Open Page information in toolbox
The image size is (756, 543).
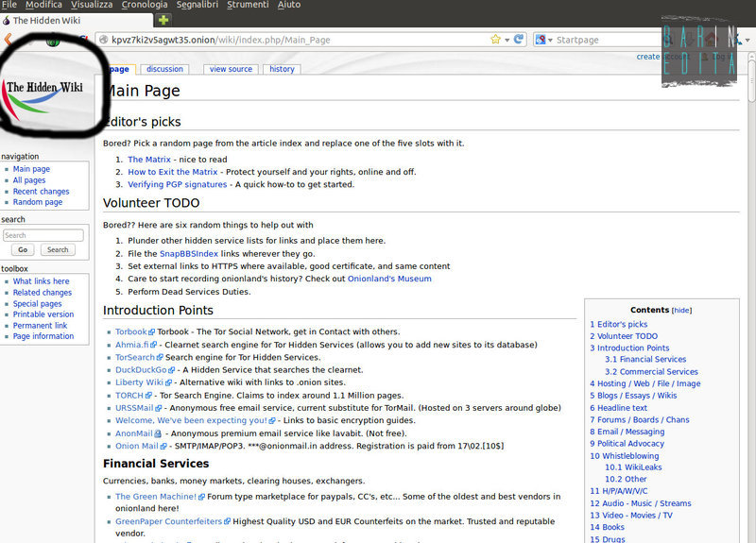coord(43,336)
